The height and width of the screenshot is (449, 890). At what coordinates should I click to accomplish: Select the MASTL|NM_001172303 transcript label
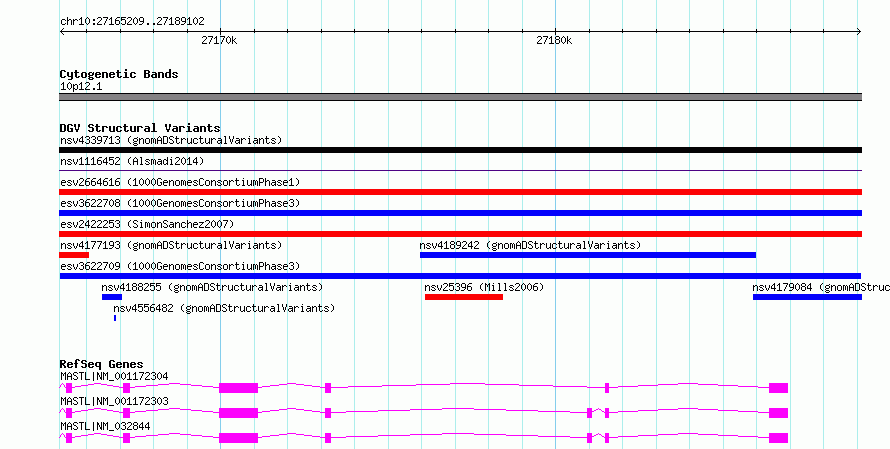(x=114, y=401)
